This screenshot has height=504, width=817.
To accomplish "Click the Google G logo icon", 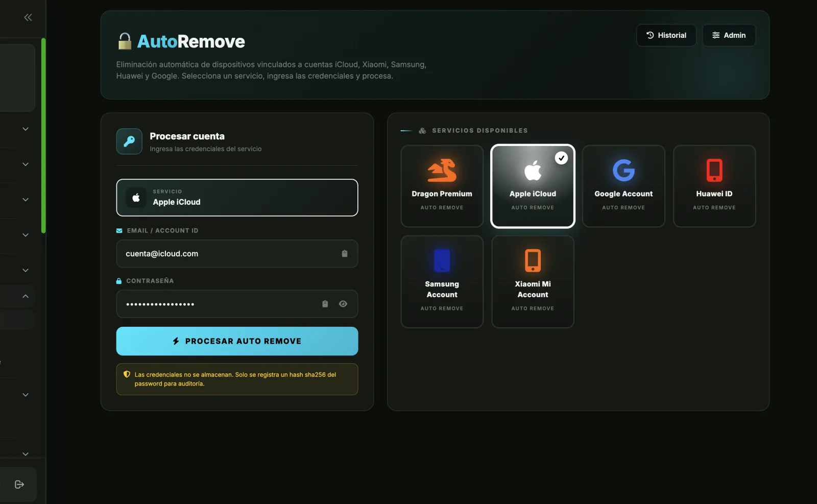I will (623, 171).
